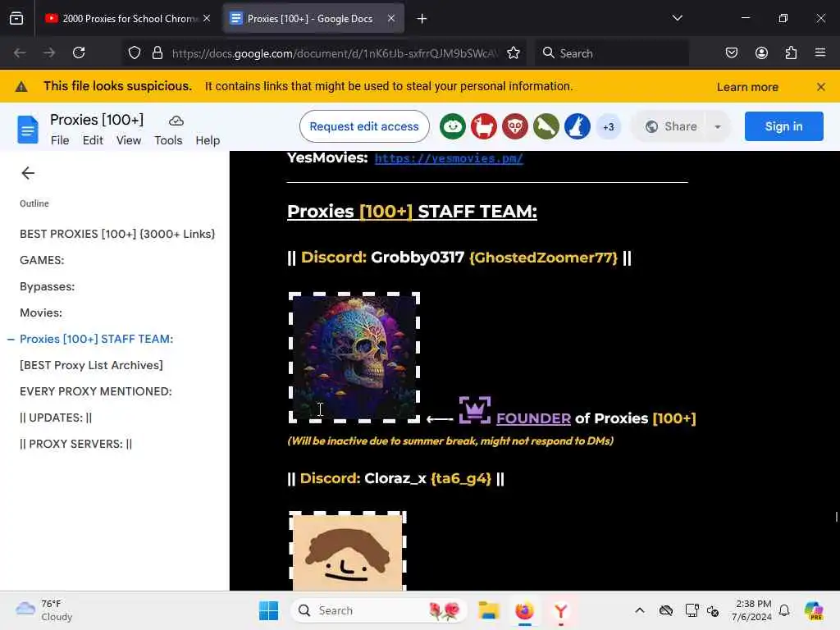Click the Sign in button
This screenshot has height=630, width=840.
pyautogui.click(x=783, y=126)
